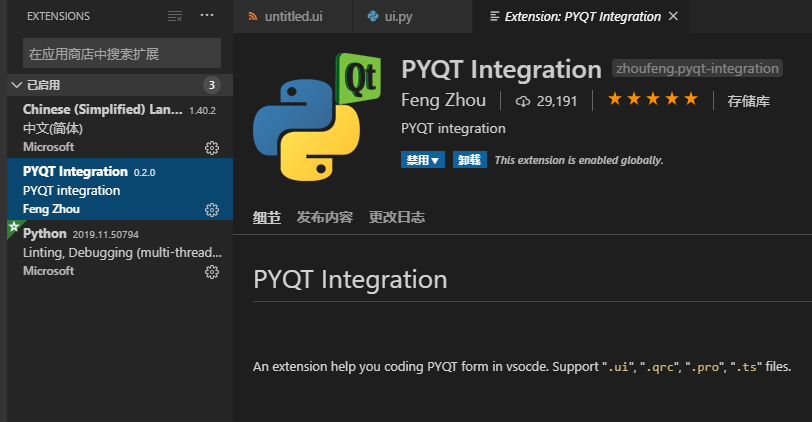Open gear menu for PYQT Integration
Viewport: 812px width, 422px height.
211,210
